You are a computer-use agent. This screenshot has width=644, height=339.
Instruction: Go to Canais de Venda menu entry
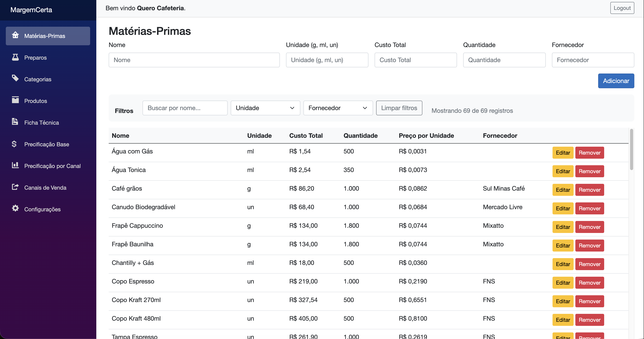pyautogui.click(x=45, y=188)
